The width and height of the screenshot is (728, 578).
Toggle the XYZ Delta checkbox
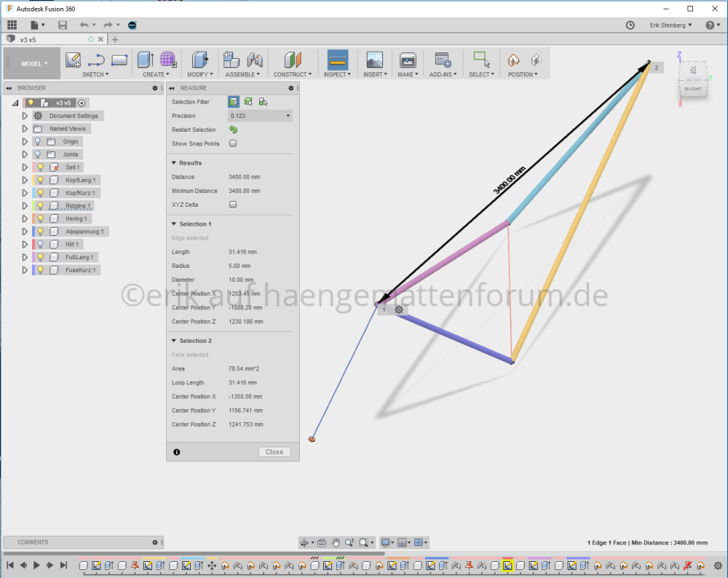233,205
